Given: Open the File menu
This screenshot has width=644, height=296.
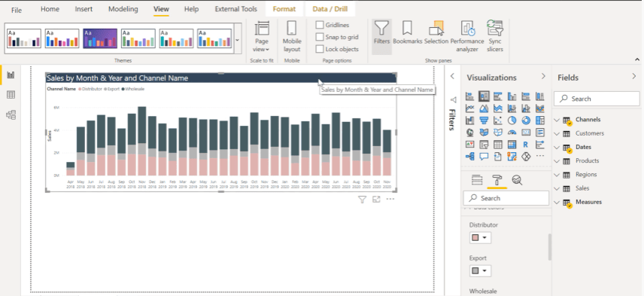Looking at the screenshot, I should pyautogui.click(x=17, y=10).
